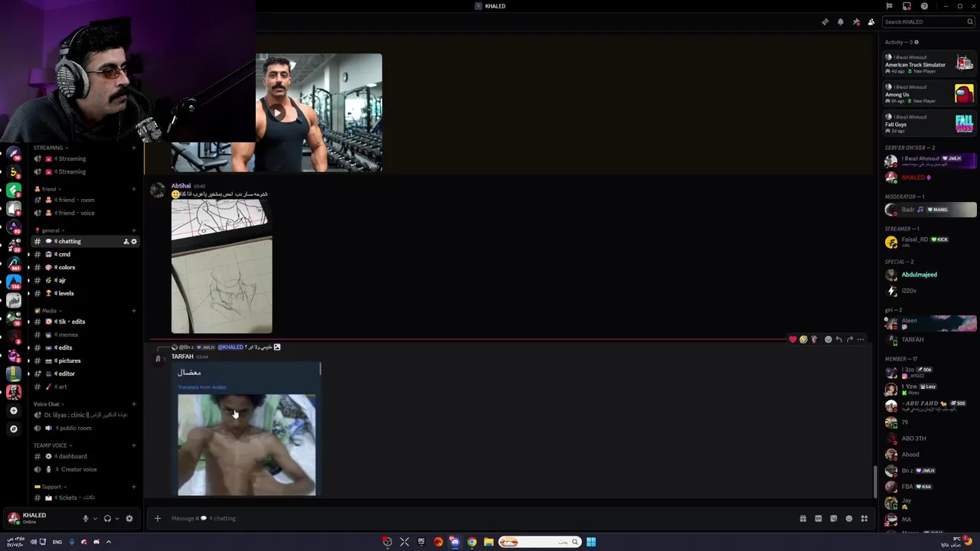The image size is (980, 551).
Task: Open the Threads icon in channel header
Action: tap(825, 21)
